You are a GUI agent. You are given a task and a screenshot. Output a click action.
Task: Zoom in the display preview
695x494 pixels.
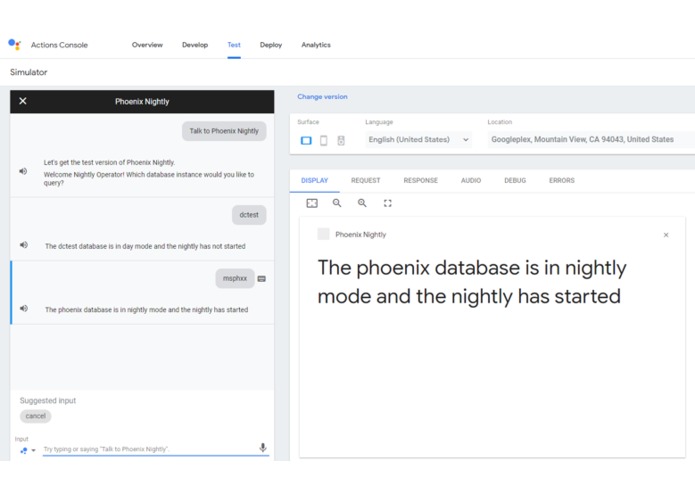(x=362, y=203)
